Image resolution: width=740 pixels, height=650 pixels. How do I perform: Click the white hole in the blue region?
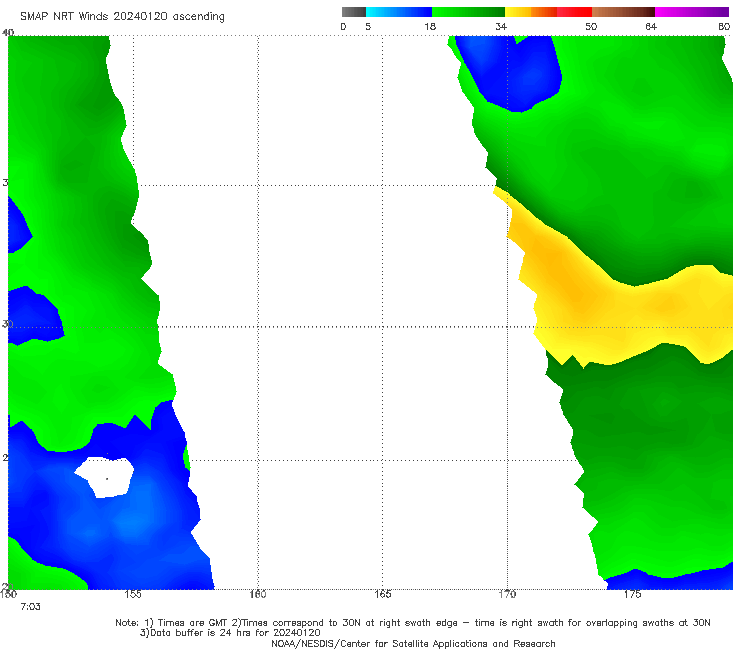[x=106, y=477]
